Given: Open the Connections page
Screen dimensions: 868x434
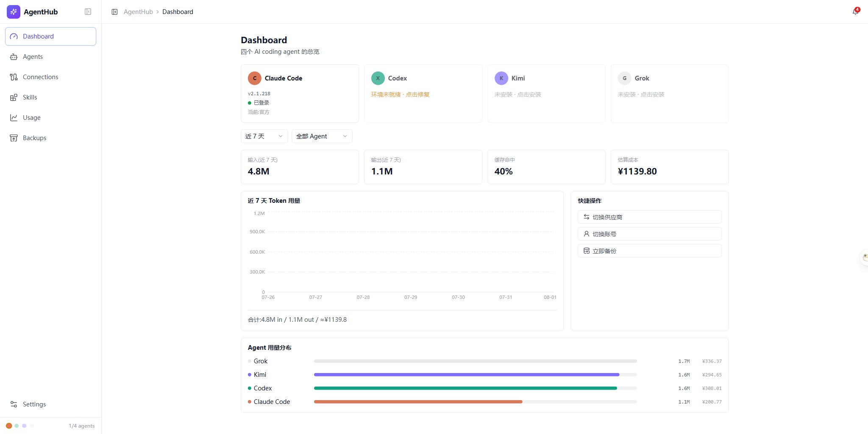Looking at the screenshot, I should (x=50, y=77).
